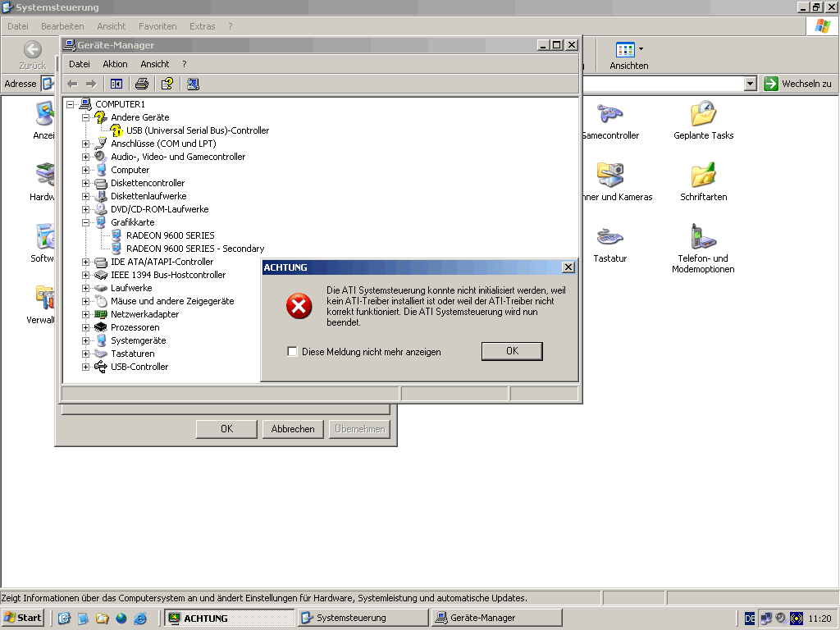Open Favoriten menu in Systemsteuerung
This screenshot has height=630, width=840.
click(x=157, y=26)
